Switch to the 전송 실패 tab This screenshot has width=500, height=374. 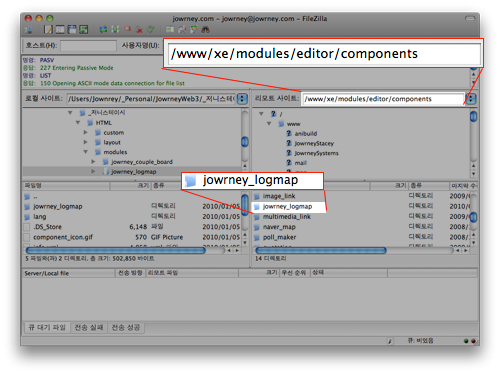89,328
